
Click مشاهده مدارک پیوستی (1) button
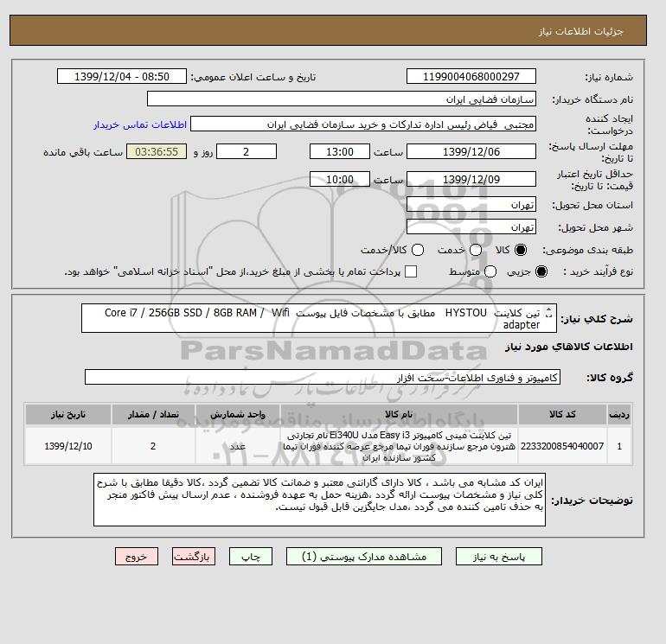(x=364, y=557)
